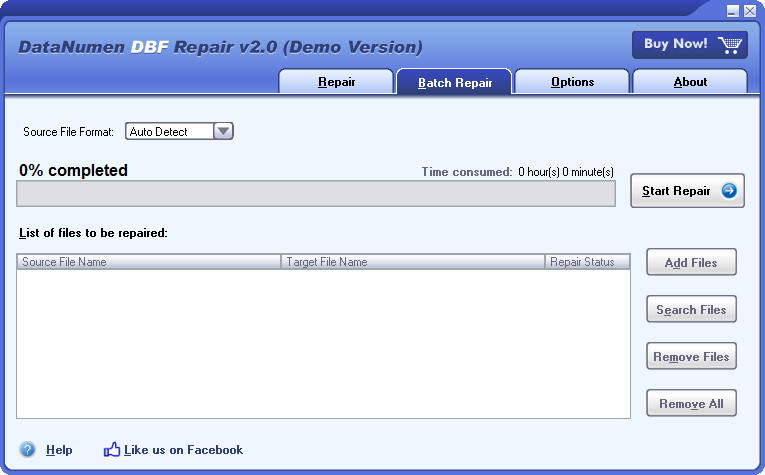
Task: Open the Source File Format dropdown arrow
Action: pyautogui.click(x=223, y=131)
